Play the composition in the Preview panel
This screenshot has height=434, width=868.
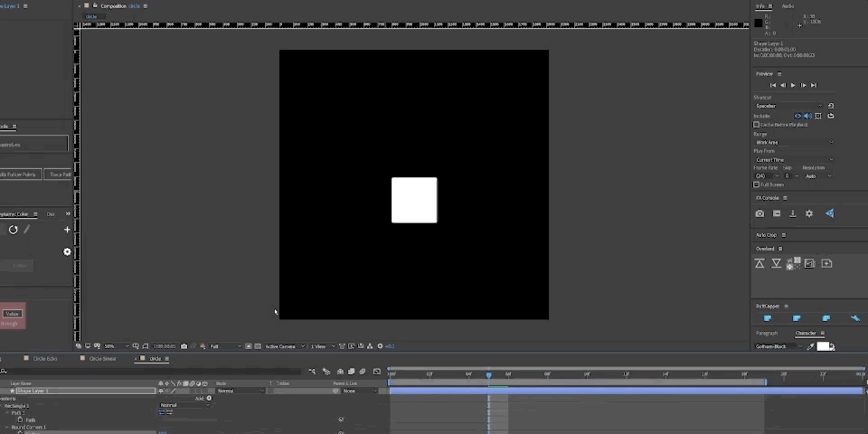pos(793,85)
